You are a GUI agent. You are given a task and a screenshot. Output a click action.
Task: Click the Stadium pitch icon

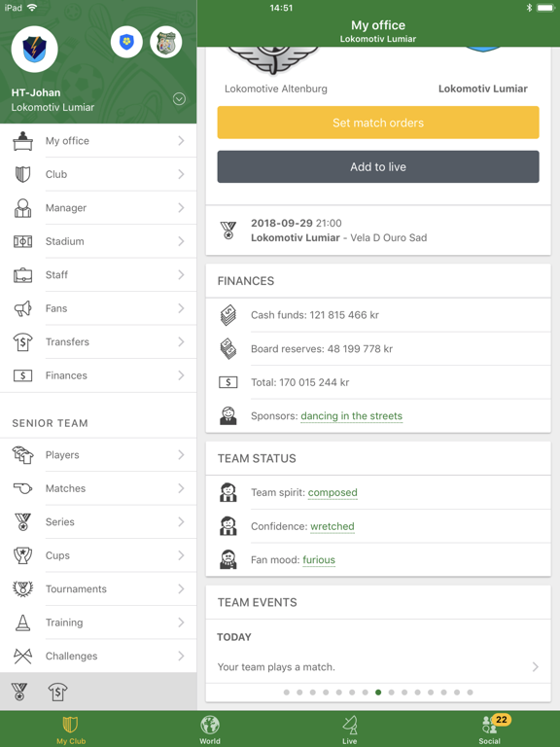point(23,241)
